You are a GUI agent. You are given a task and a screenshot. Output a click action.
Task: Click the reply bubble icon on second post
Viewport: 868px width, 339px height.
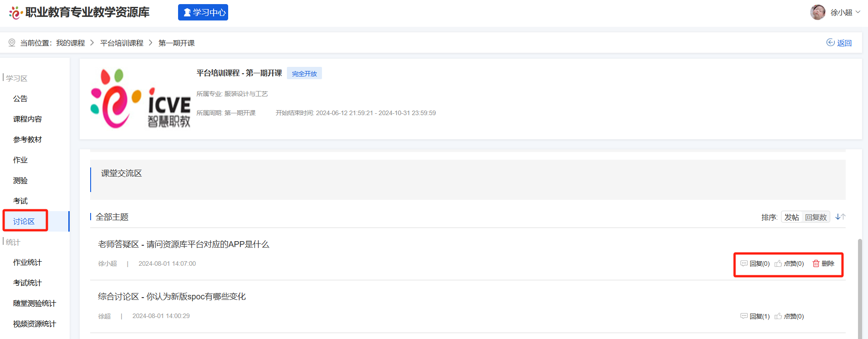744,316
